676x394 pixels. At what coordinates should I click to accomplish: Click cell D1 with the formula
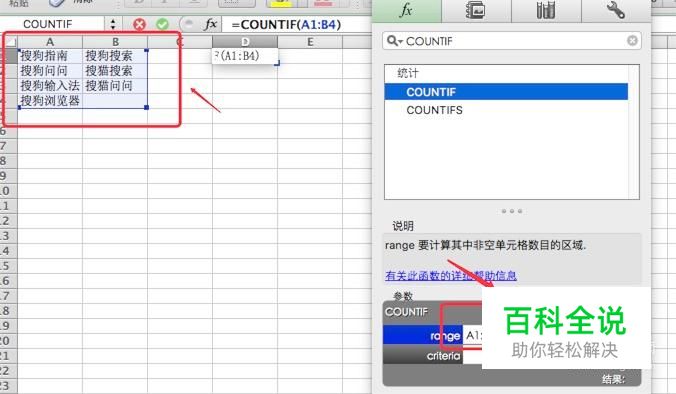pos(245,56)
